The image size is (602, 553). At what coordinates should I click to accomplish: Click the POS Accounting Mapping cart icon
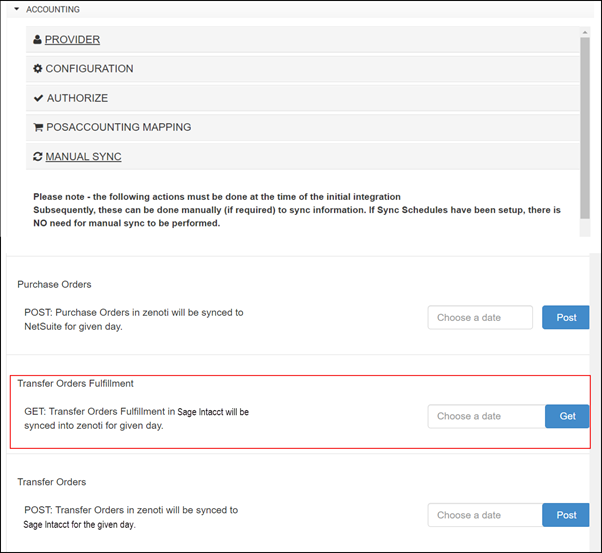38,127
